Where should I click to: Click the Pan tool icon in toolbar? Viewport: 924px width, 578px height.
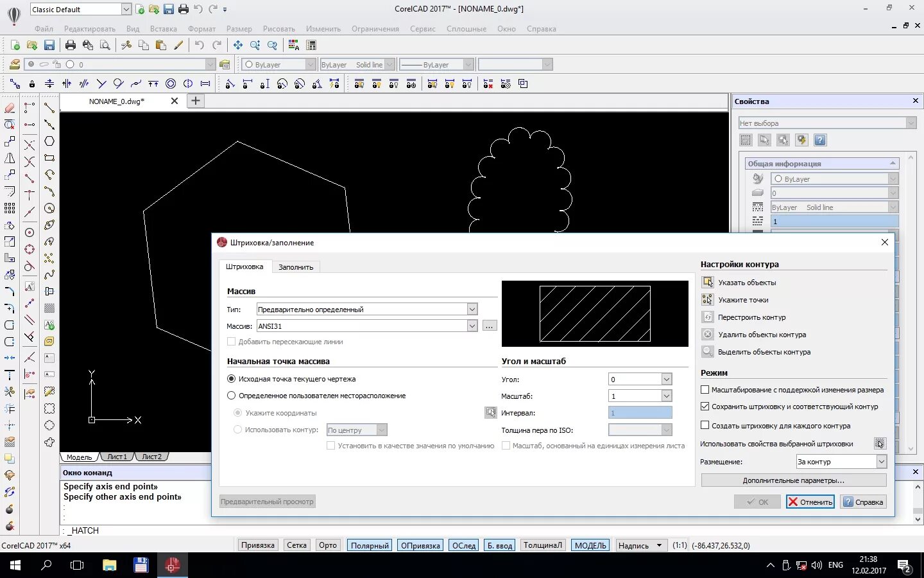pyautogui.click(x=238, y=45)
